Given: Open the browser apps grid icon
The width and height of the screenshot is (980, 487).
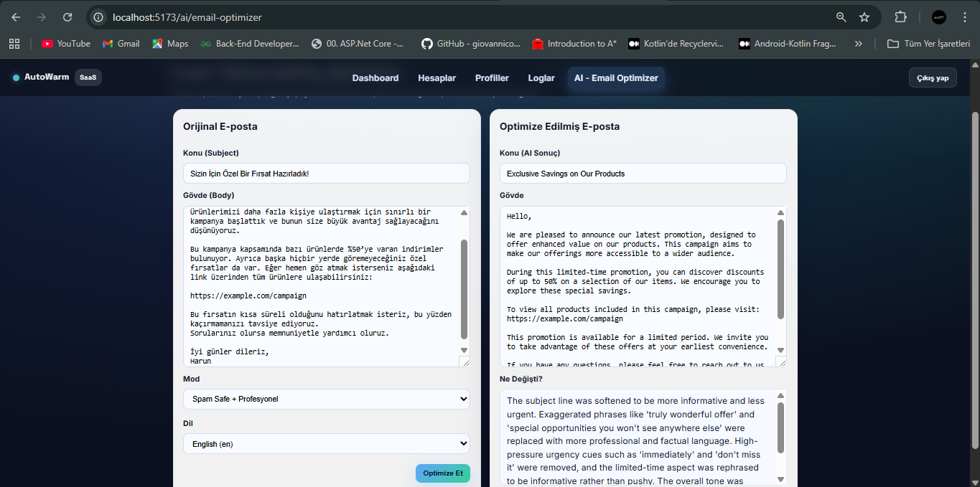Looking at the screenshot, I should coord(14,44).
